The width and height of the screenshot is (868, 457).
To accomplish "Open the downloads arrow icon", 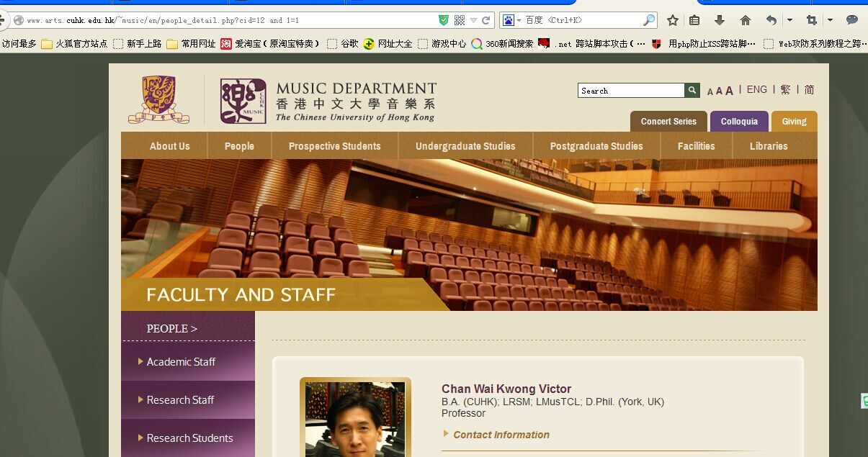I will pyautogui.click(x=720, y=20).
